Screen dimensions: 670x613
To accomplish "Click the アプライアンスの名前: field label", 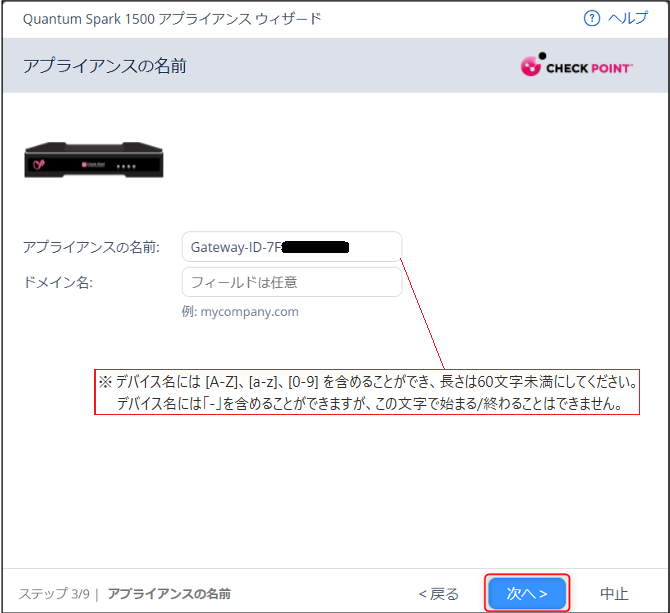I will point(91,247).
